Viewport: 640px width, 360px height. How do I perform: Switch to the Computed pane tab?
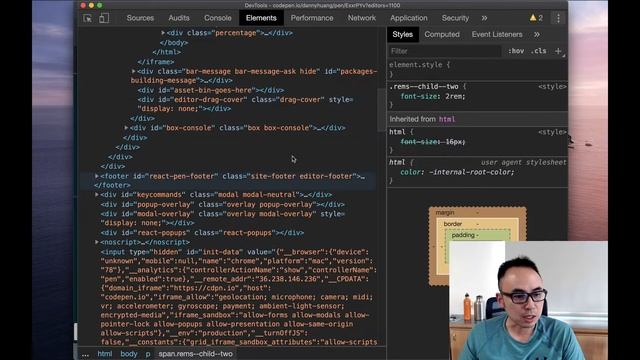click(x=442, y=35)
